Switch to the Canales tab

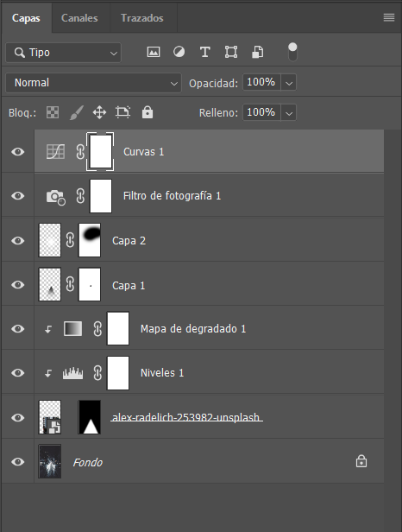point(79,18)
